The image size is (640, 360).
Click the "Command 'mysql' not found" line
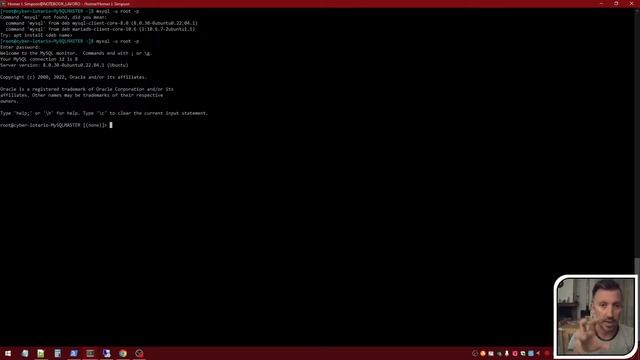[x=53, y=17]
